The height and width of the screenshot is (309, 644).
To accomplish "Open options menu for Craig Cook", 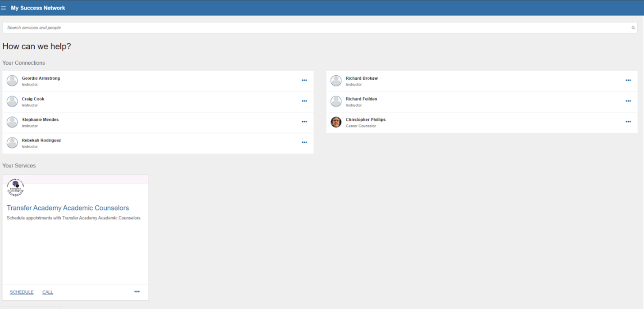I will click(304, 101).
